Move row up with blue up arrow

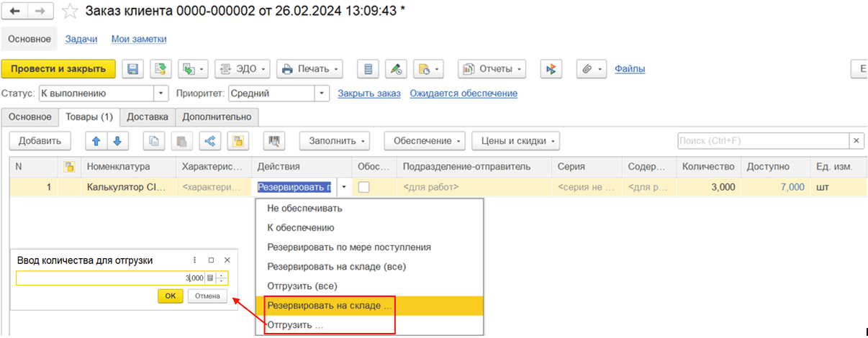click(x=96, y=141)
